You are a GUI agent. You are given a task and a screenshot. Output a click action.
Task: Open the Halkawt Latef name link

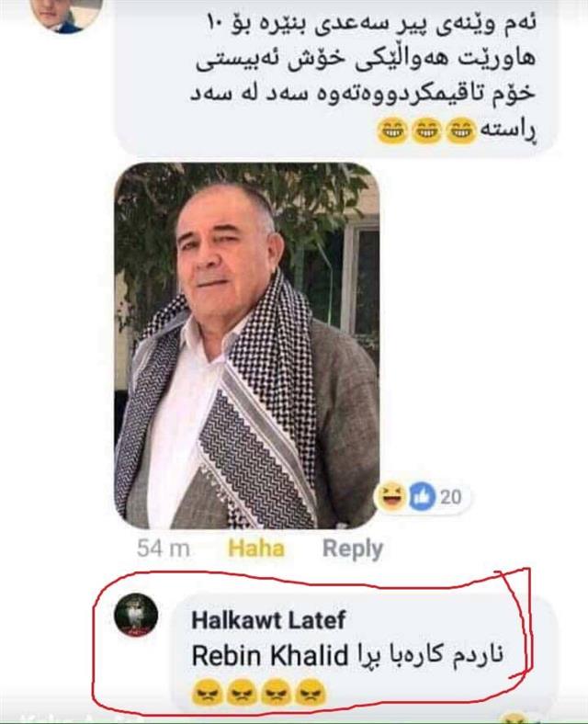pyautogui.click(x=268, y=620)
